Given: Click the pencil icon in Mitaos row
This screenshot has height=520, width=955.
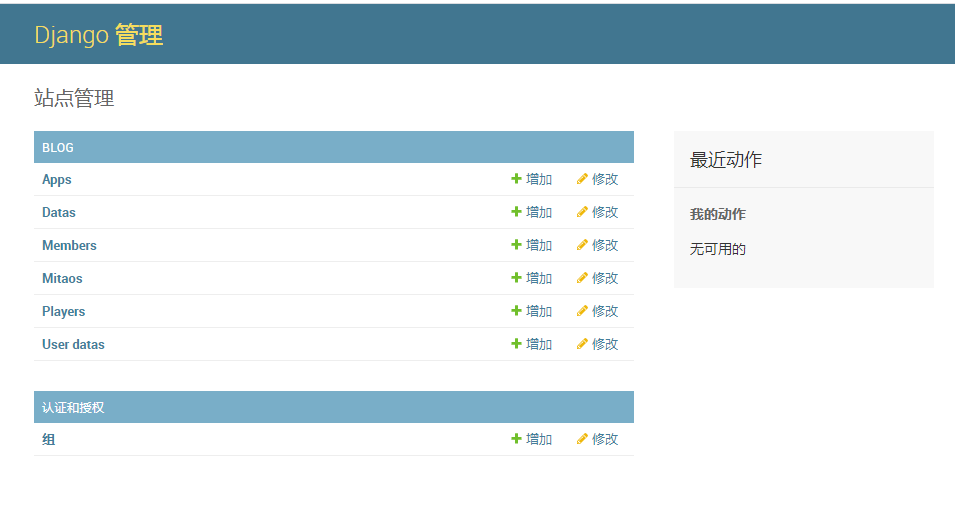Looking at the screenshot, I should pos(582,277).
